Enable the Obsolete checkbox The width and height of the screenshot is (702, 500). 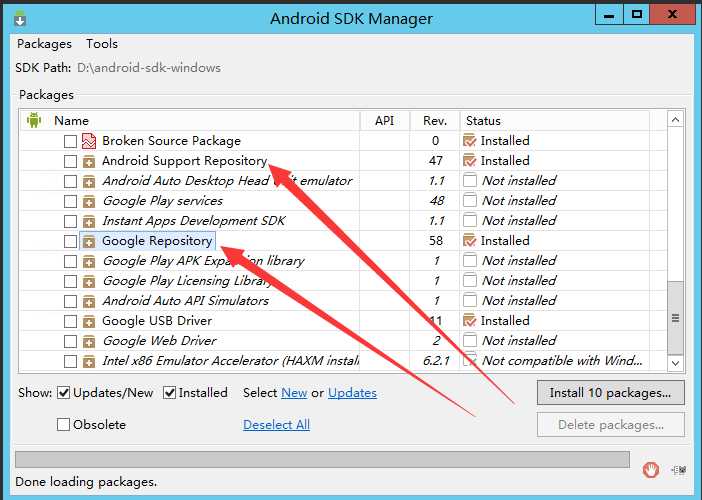point(63,424)
